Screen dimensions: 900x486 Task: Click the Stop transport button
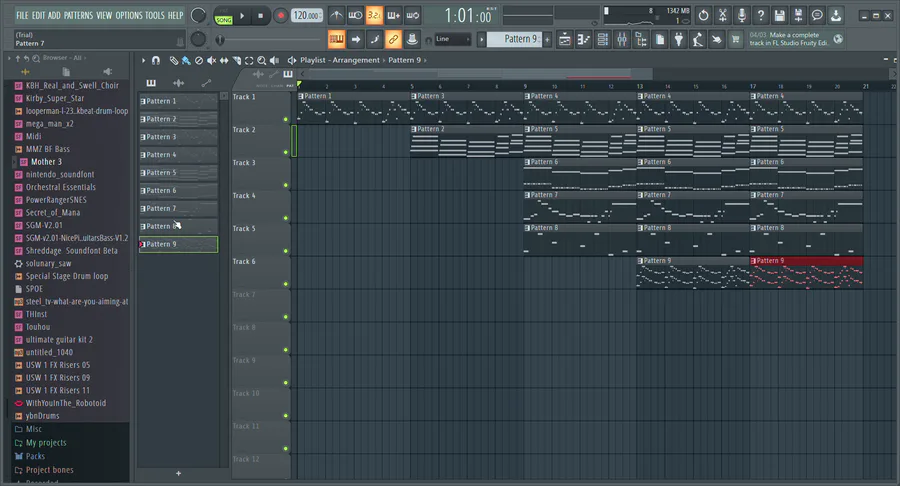click(x=261, y=16)
